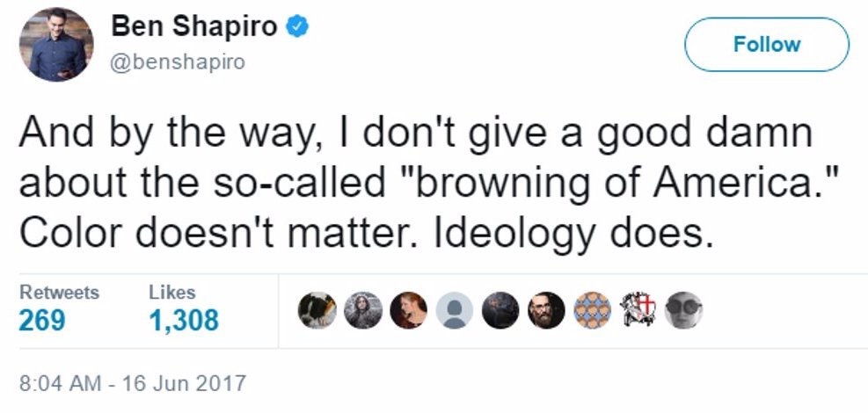Screen dimensions: 868x413
Task: View the 1,308 likes count
Action: 184,320
